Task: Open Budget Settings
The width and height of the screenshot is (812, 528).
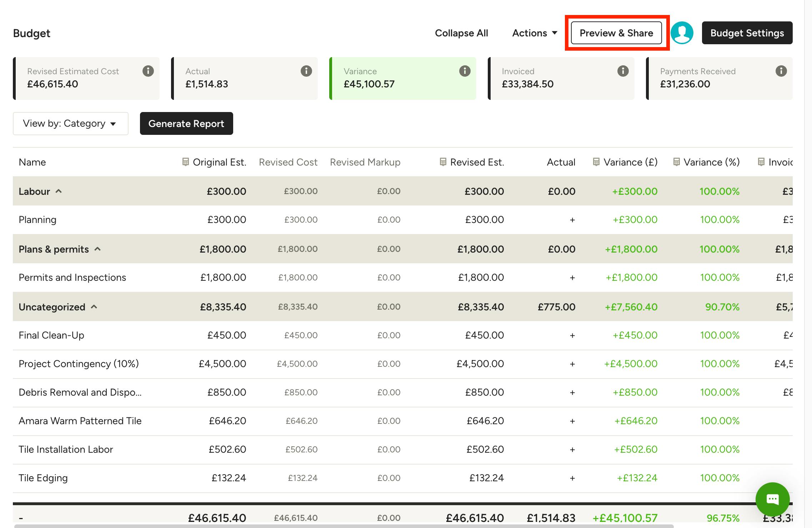Action: pos(747,33)
